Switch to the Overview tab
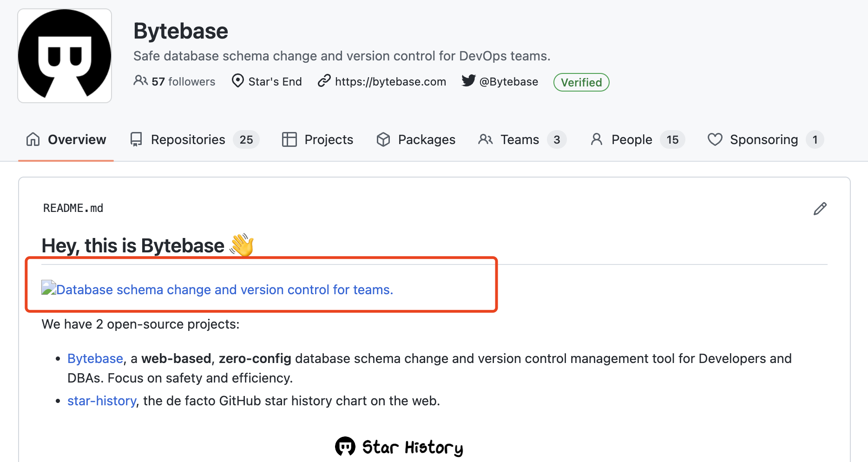Image resolution: width=868 pixels, height=462 pixels. [x=66, y=139]
